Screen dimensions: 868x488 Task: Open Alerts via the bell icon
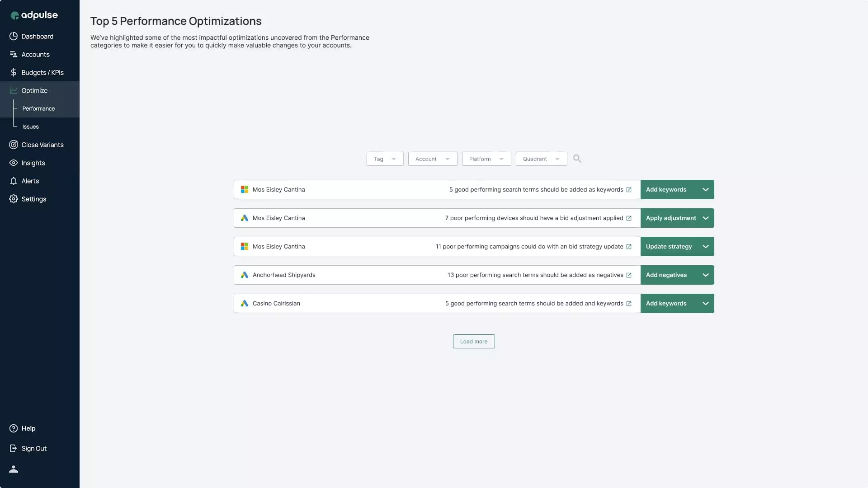[13, 181]
